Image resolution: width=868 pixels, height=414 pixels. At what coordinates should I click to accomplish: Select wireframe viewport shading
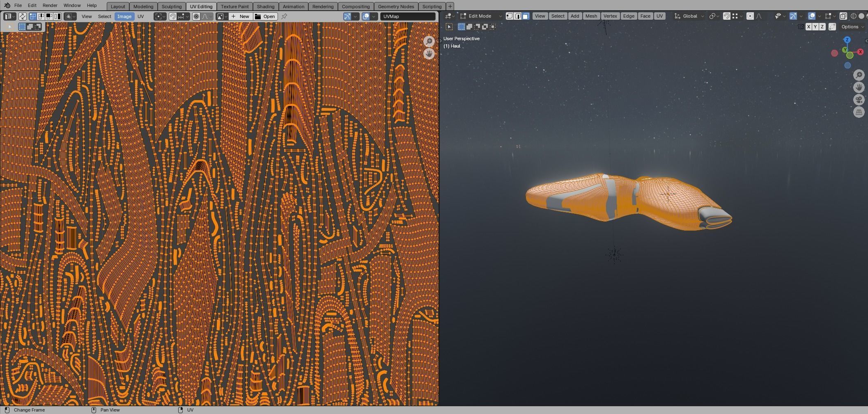coord(854,16)
